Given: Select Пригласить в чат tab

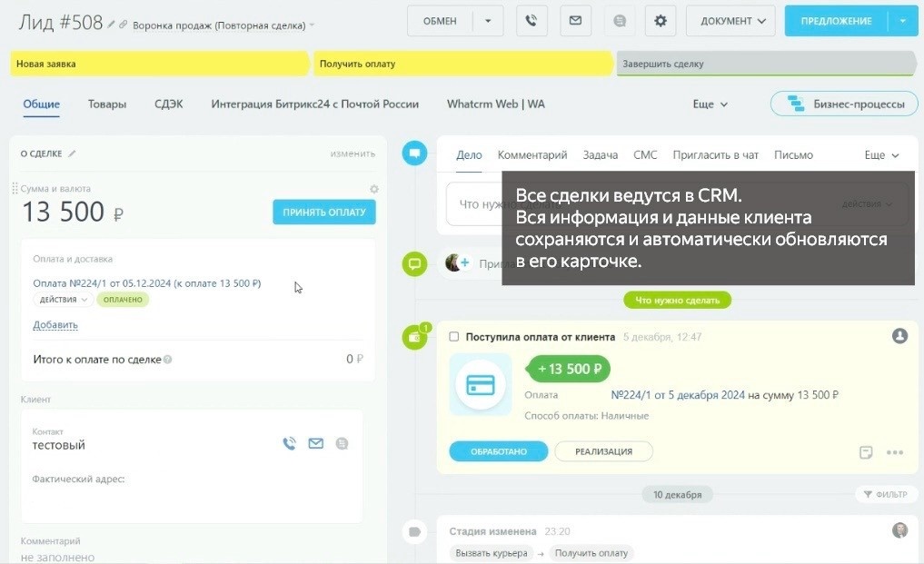Looking at the screenshot, I should pos(715,155).
